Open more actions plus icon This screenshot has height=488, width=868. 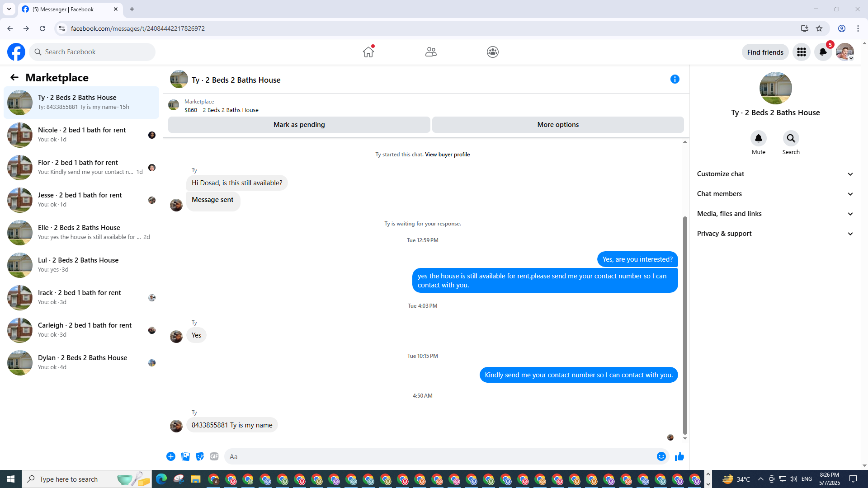tap(171, 457)
